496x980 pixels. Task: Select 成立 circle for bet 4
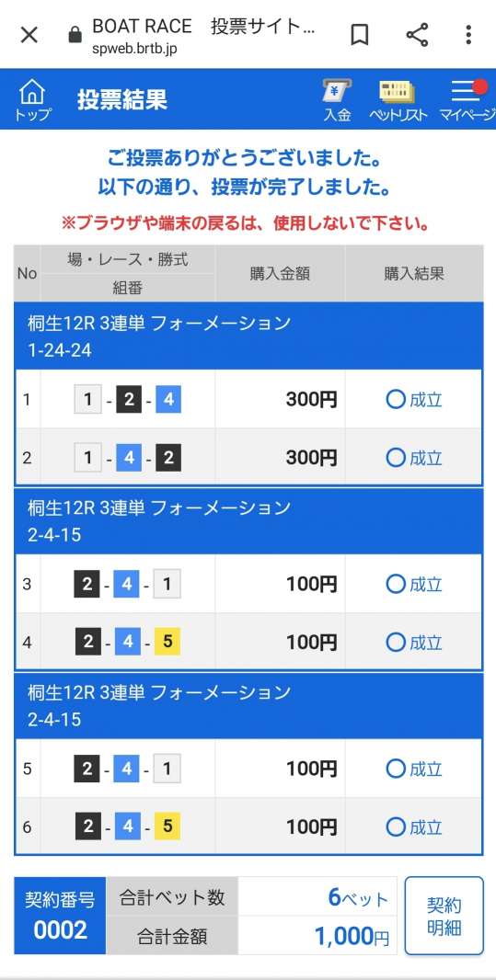point(396,642)
